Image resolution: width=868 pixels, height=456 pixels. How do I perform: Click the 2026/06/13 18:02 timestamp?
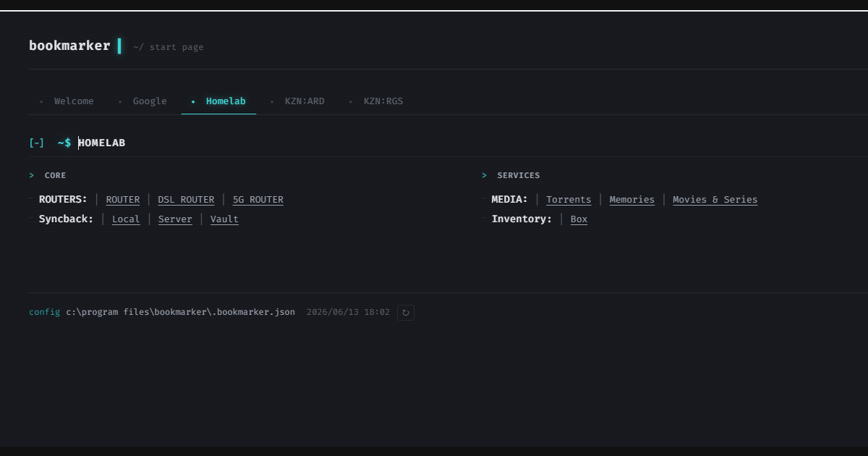coord(348,312)
